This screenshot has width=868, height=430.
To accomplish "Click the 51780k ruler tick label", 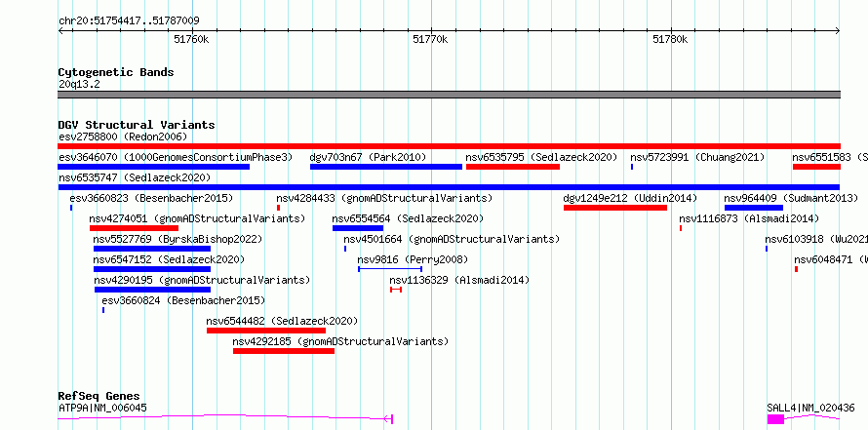I will click(x=670, y=39).
